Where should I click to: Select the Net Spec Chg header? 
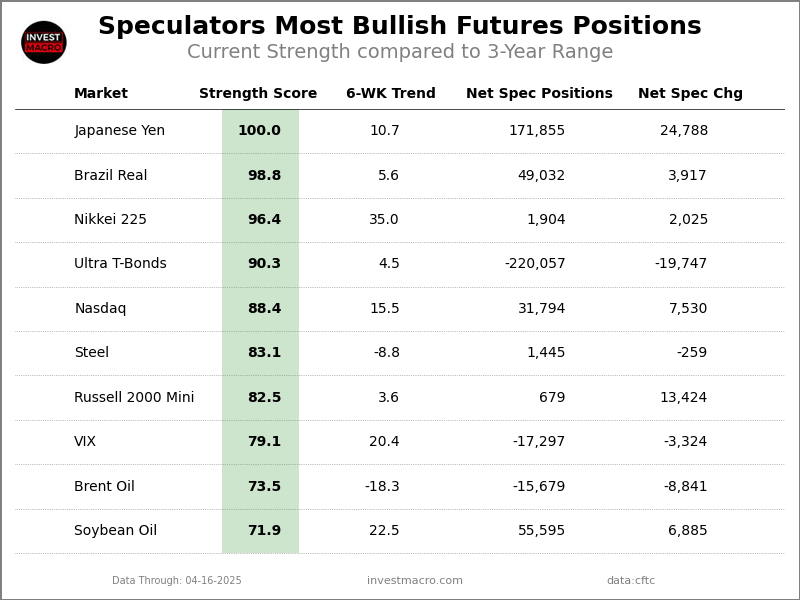coord(690,94)
